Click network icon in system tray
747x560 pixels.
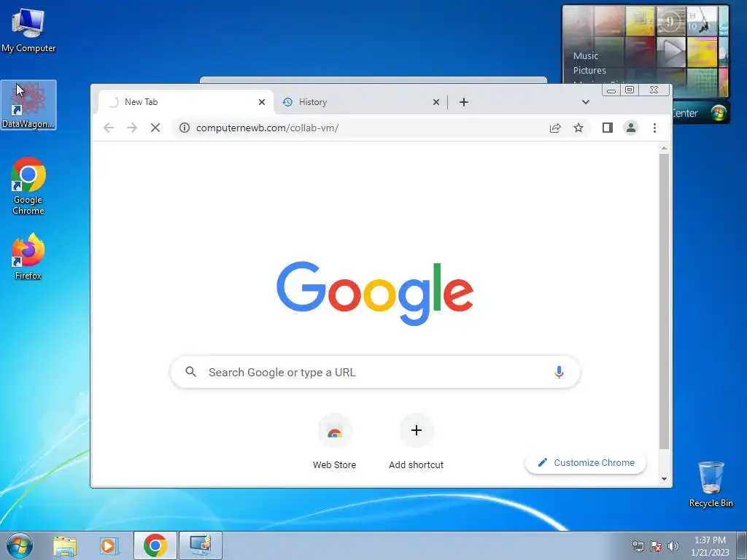pos(638,546)
